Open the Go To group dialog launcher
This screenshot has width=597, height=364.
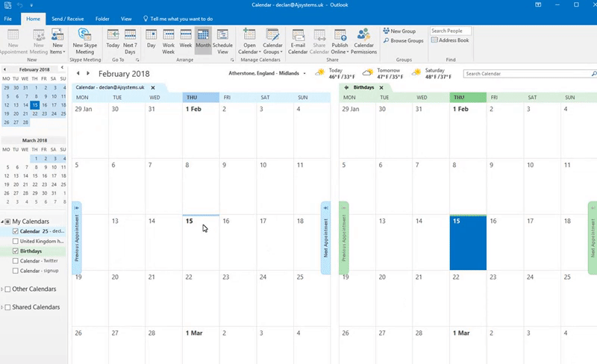click(x=137, y=60)
